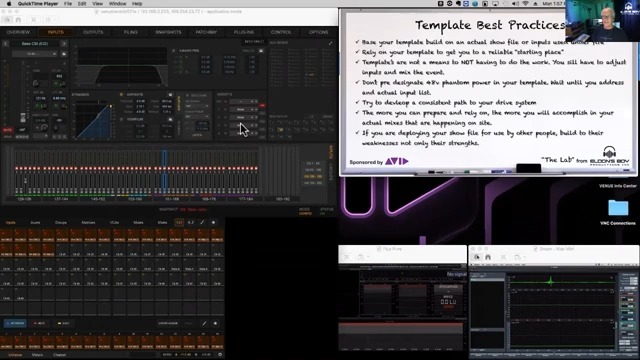Toggle the Compressor/Limiter enable indicator
The height and width of the screenshot is (360, 640).
tap(121, 120)
